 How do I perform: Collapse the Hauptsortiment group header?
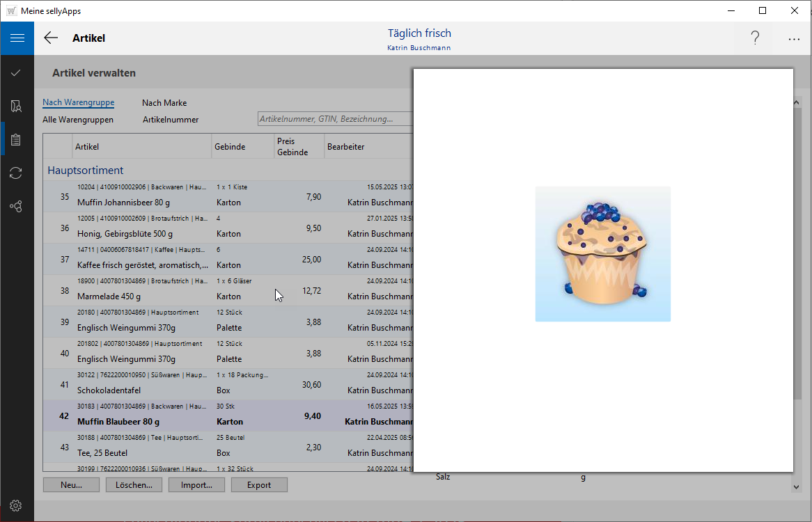point(85,170)
